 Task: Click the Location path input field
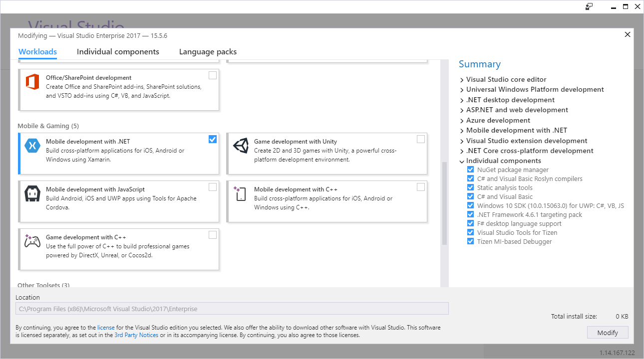click(232, 309)
